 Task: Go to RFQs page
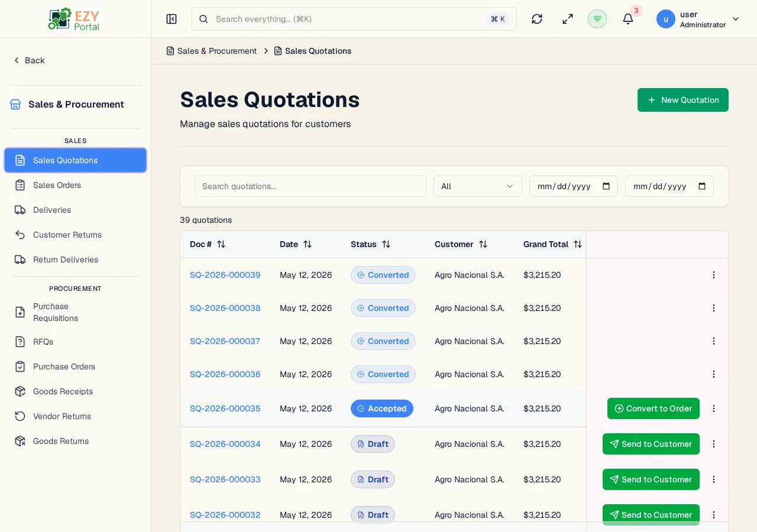tap(75, 342)
